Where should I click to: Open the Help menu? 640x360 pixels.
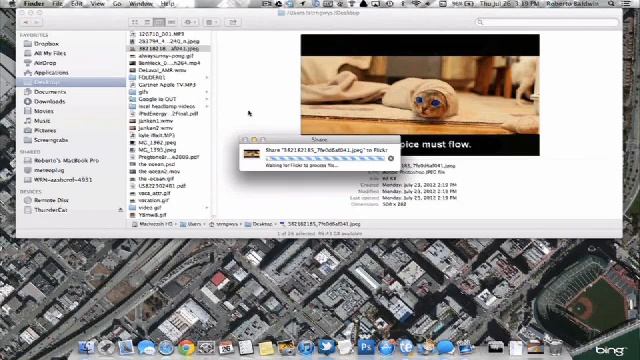pyautogui.click(x=167, y=4)
